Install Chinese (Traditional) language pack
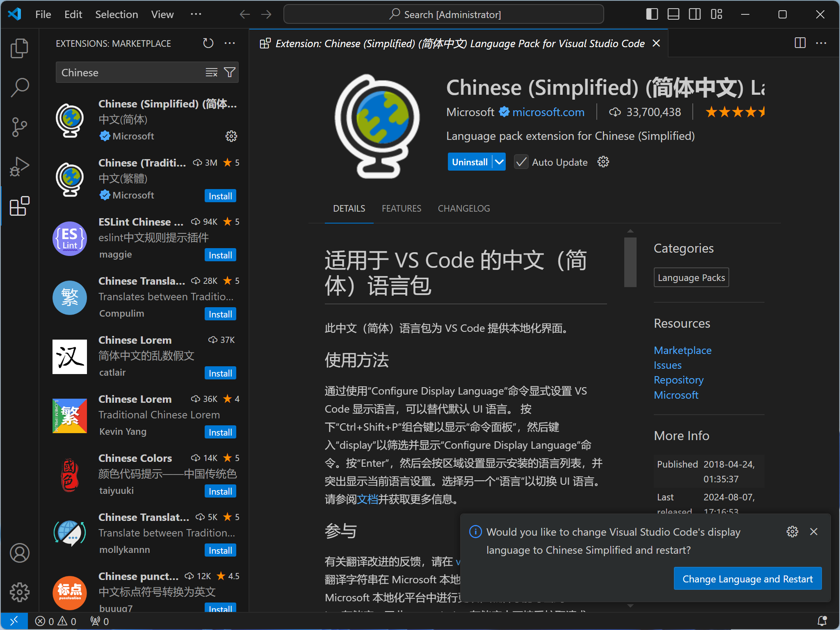The height and width of the screenshot is (630, 840). pos(220,196)
